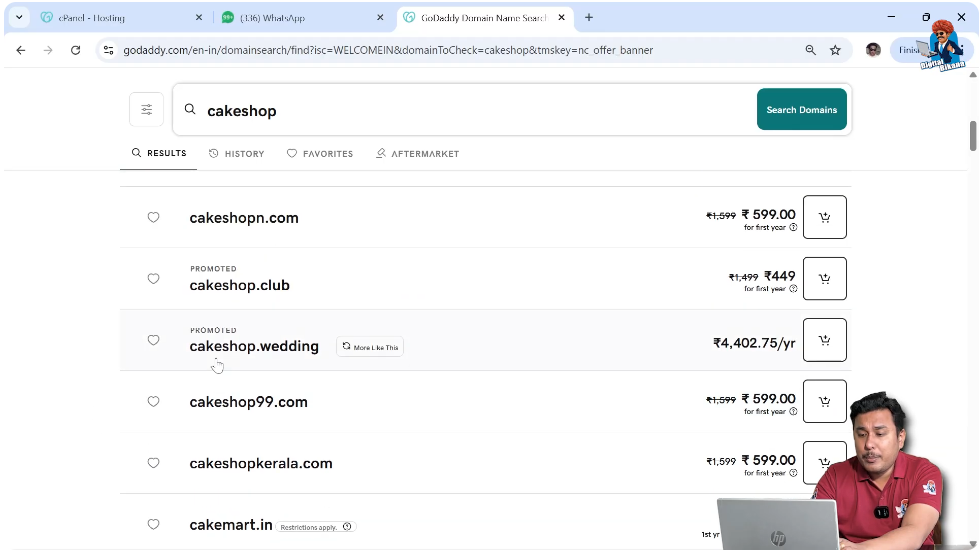Show restrictions info for cakemart.in
This screenshot has height=552, width=980.
(x=347, y=526)
